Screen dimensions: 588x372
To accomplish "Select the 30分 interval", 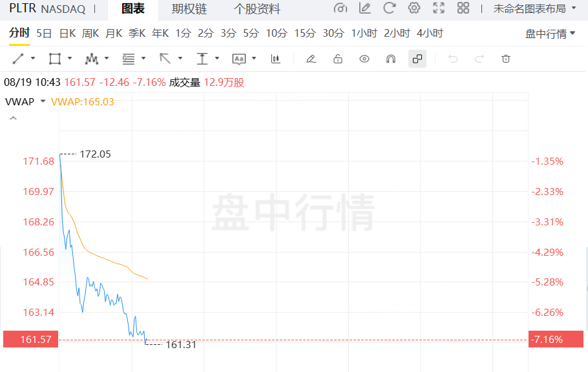I will (333, 34).
